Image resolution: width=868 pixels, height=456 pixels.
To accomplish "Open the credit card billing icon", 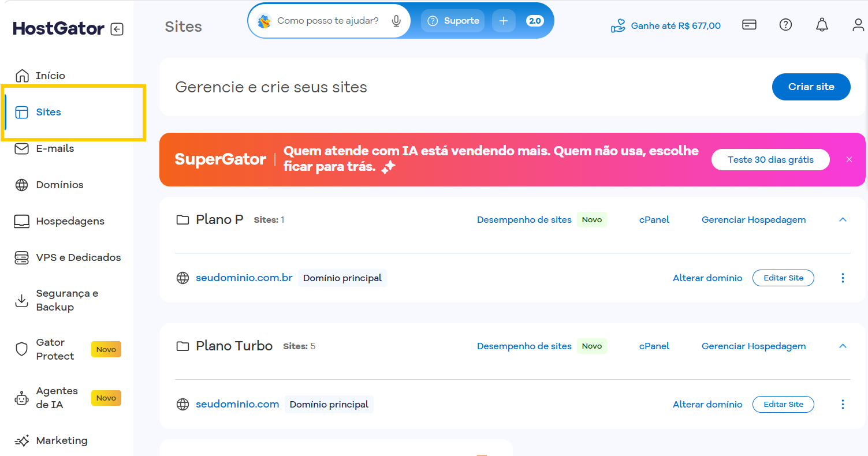I will pyautogui.click(x=749, y=25).
